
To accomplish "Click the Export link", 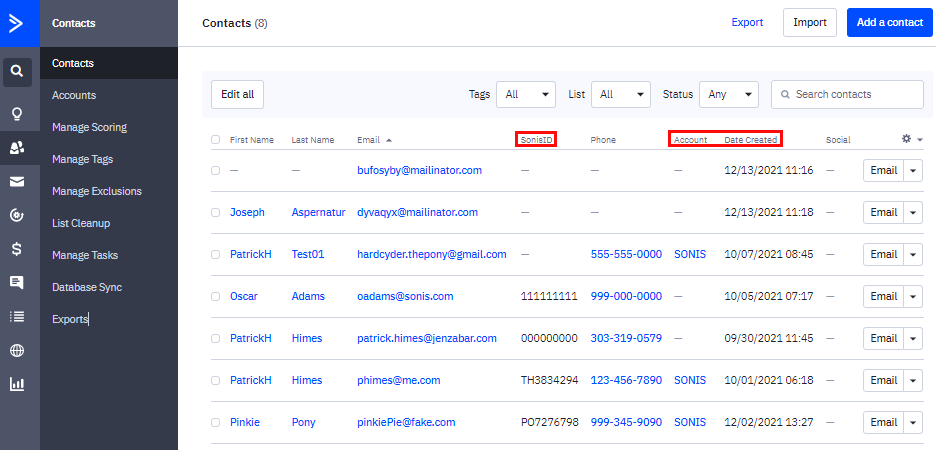I will tap(747, 22).
